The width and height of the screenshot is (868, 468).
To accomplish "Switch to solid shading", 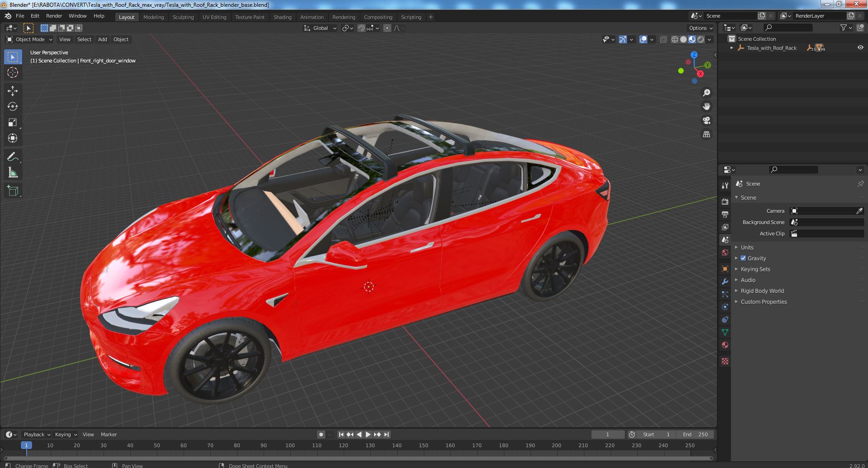I will click(683, 39).
